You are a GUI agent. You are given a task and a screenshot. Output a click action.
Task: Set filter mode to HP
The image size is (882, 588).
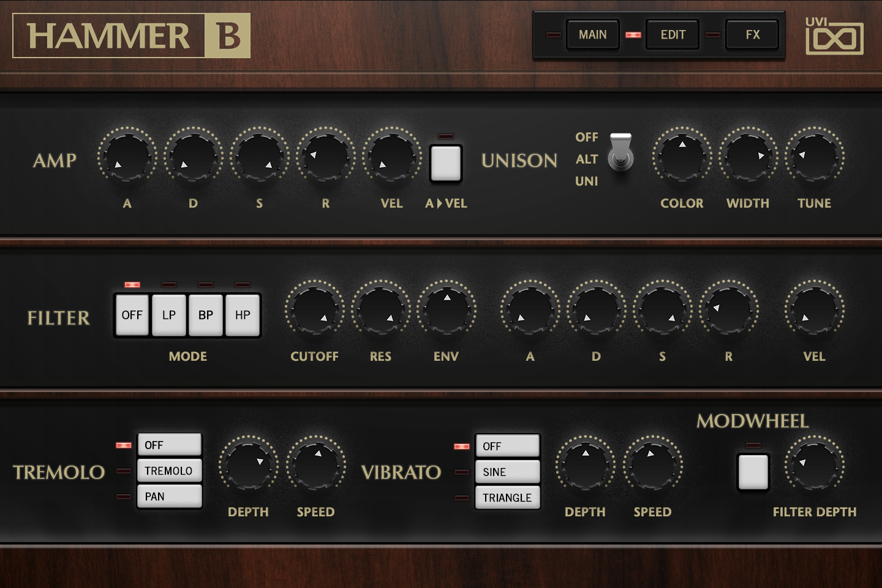click(x=243, y=315)
